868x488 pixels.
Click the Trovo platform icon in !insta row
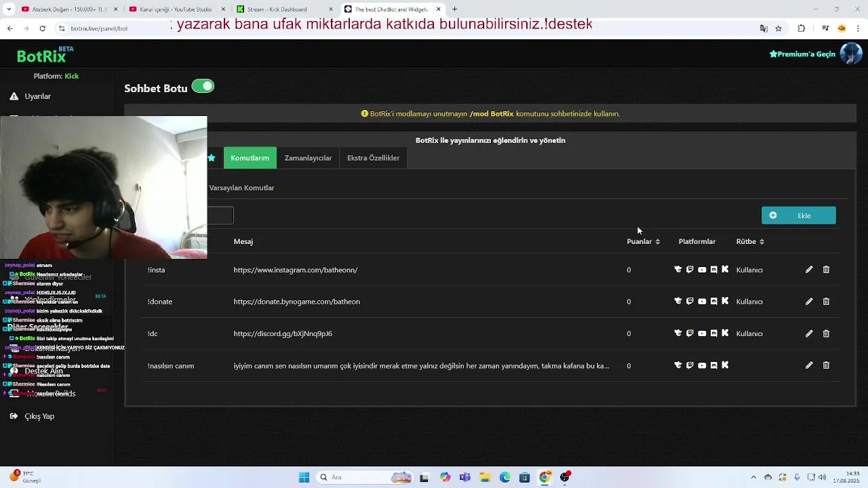pyautogui.click(x=678, y=270)
